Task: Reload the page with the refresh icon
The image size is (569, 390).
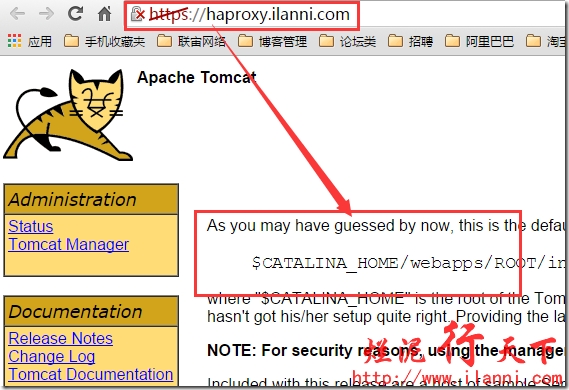Action: (75, 14)
